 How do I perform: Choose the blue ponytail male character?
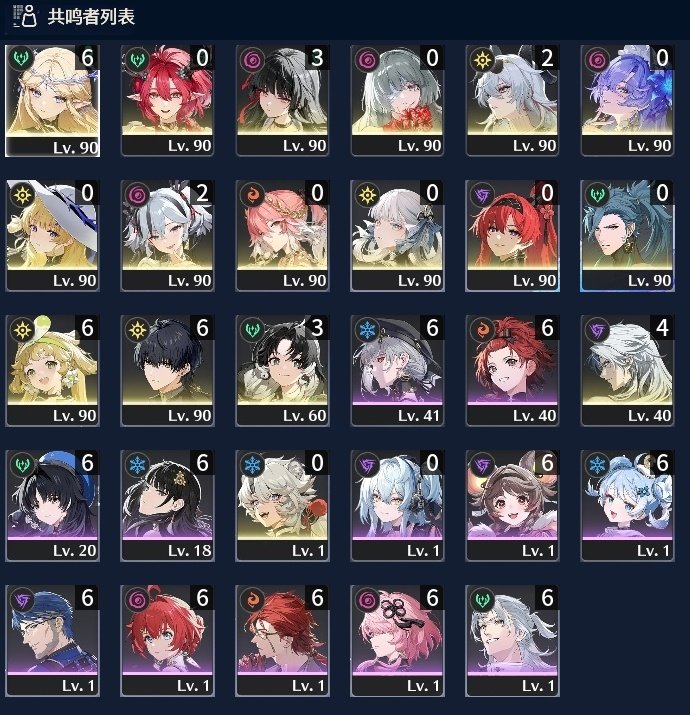coord(627,235)
